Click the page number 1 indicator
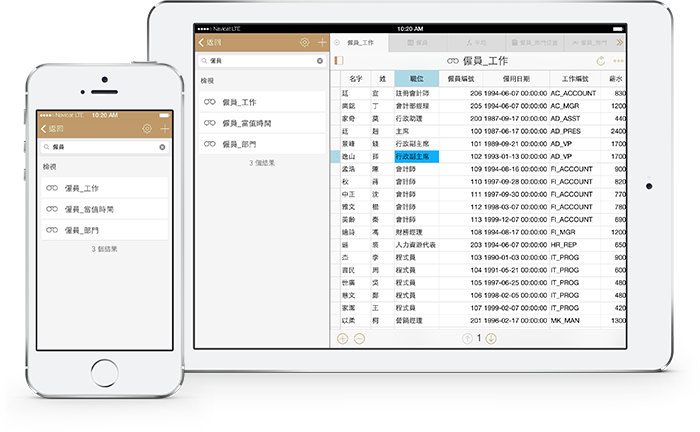The height and width of the screenshot is (432, 700). (479, 338)
